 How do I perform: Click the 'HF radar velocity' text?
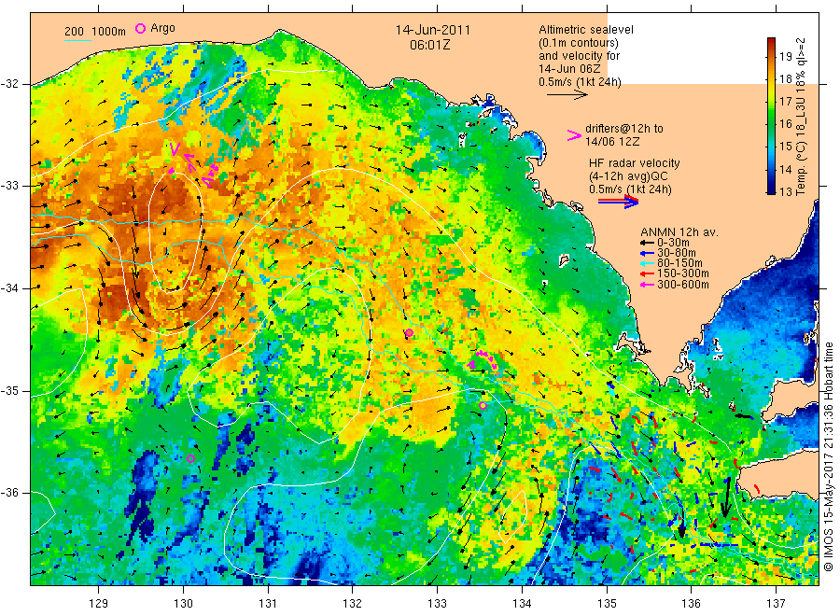coord(635,162)
